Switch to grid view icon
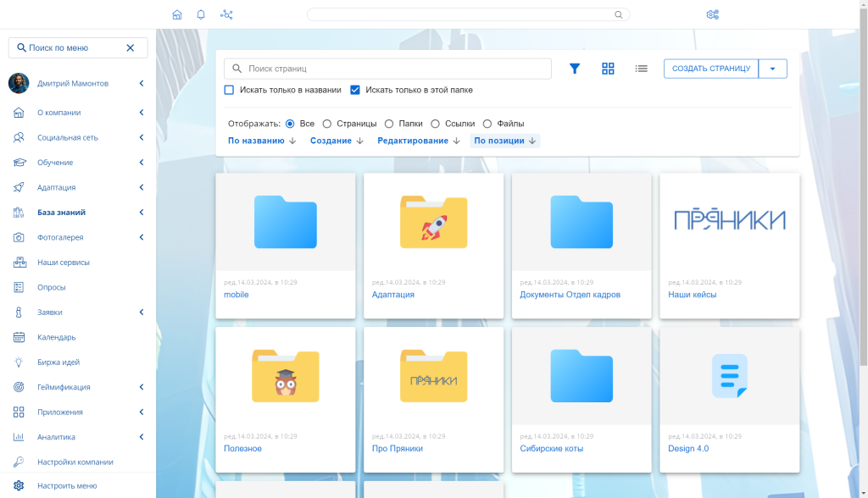The height and width of the screenshot is (498, 868). [x=608, y=69]
